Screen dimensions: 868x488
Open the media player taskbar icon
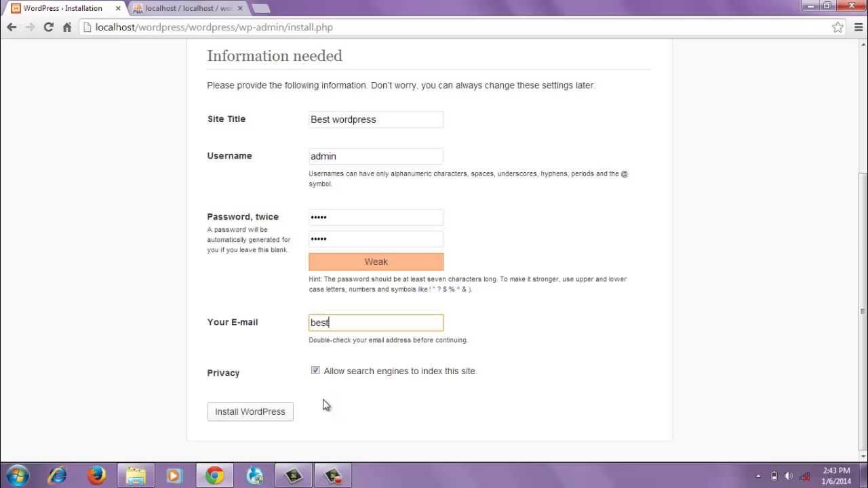coord(174,476)
